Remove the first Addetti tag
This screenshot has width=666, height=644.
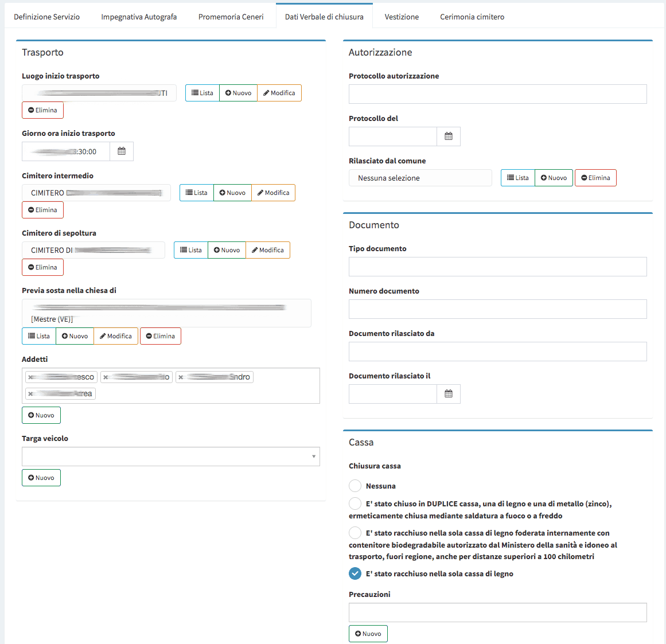point(30,377)
